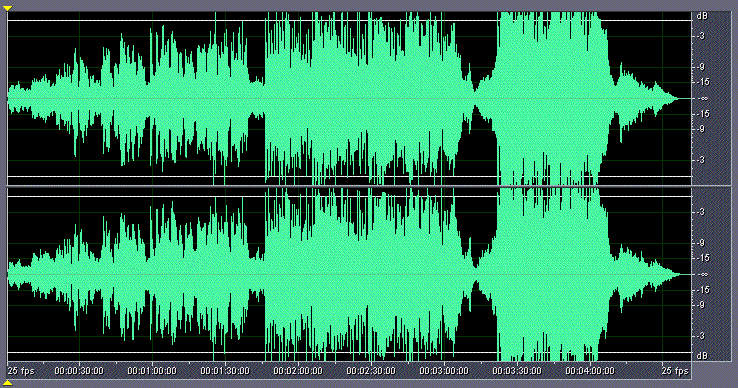Viewport: 738px width, 388px height.
Task: Click the 00:02:00:00 timecode on the ruler
Action: click(x=298, y=371)
